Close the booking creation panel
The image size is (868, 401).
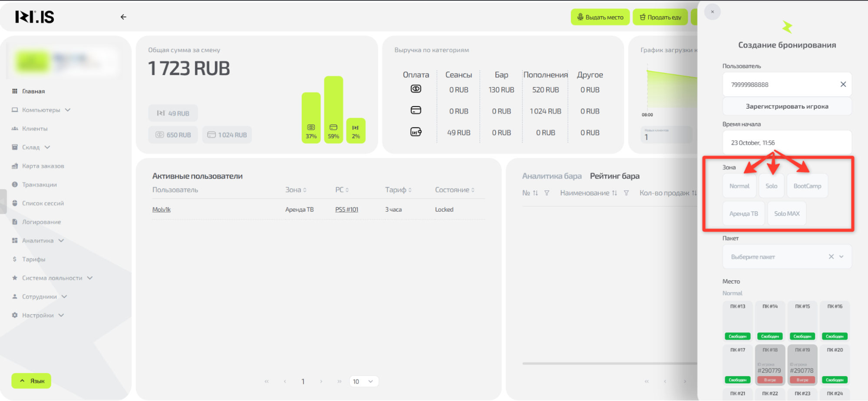tap(712, 12)
